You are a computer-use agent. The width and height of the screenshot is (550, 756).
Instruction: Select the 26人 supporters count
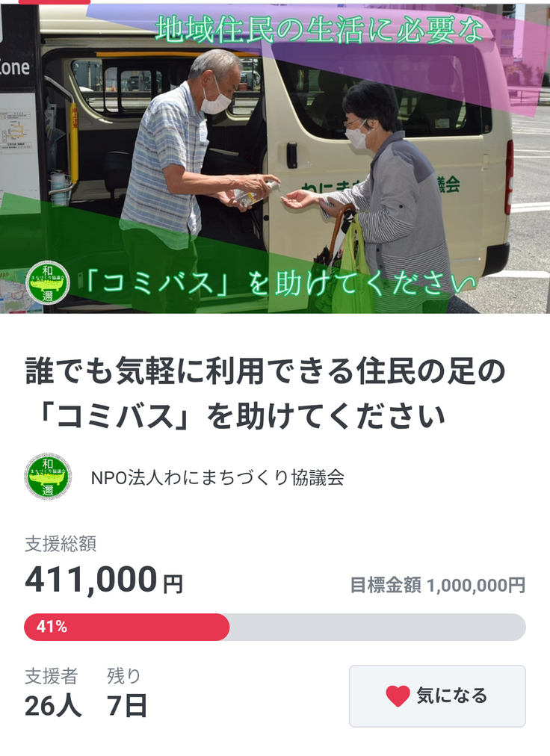pos(52,706)
